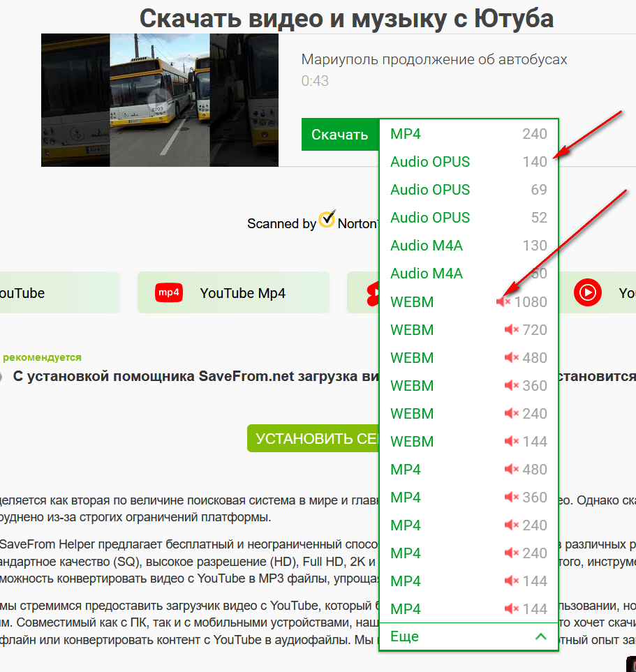Click the red YouTube Music play icon
Screen dimensions: 636x672
pyautogui.click(x=588, y=292)
